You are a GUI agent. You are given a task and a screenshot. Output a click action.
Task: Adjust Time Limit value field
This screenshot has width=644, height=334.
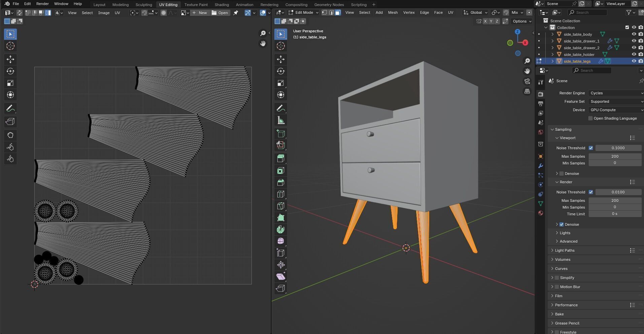coord(615,214)
